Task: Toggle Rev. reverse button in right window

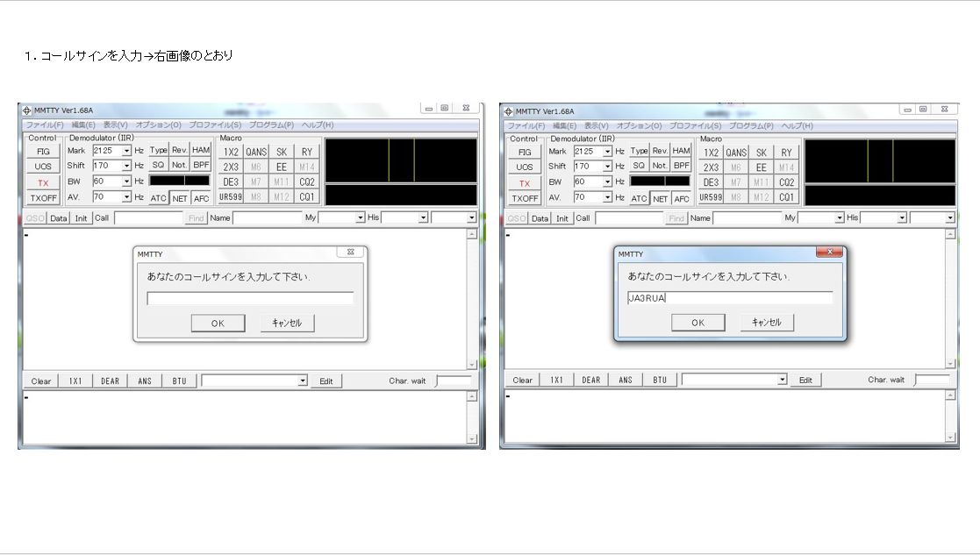Action: pyautogui.click(x=660, y=151)
